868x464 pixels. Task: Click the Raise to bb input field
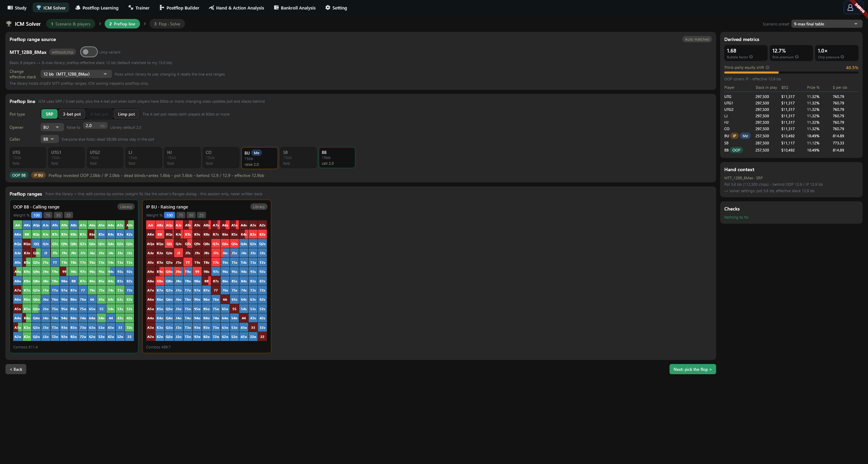[95, 126]
